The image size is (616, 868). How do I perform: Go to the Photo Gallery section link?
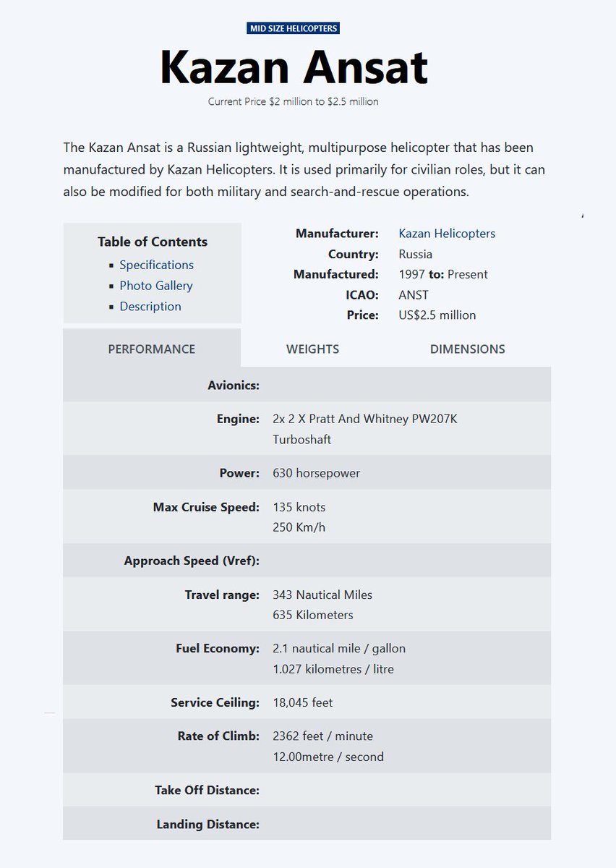(x=156, y=286)
